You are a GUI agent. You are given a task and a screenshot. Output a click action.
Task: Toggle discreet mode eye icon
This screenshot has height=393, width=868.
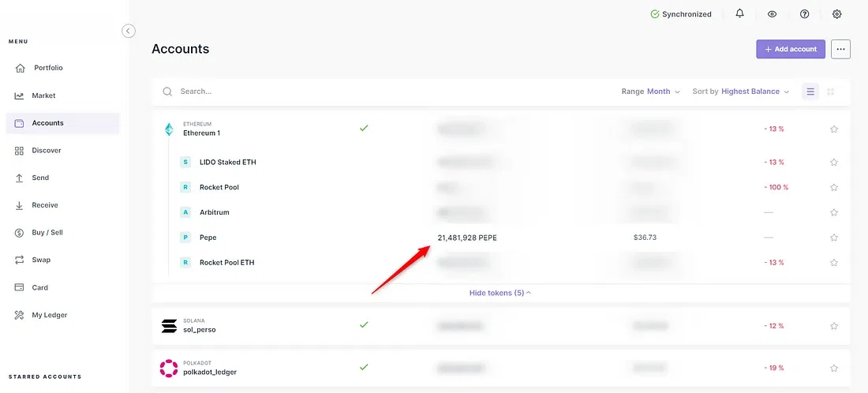point(773,14)
